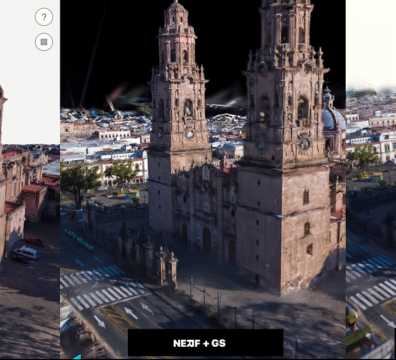396x360 pixels.
Task: Click the white van in left panel
Action: pos(25,253)
